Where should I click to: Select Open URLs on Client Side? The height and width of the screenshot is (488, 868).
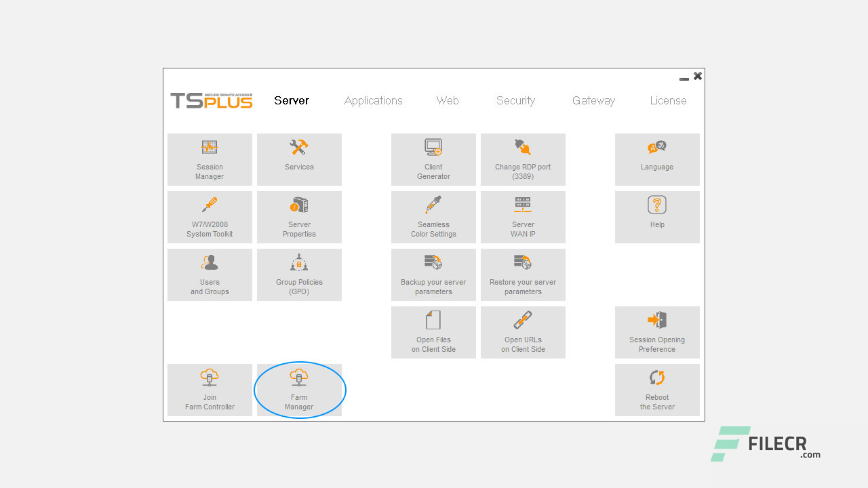pos(523,332)
